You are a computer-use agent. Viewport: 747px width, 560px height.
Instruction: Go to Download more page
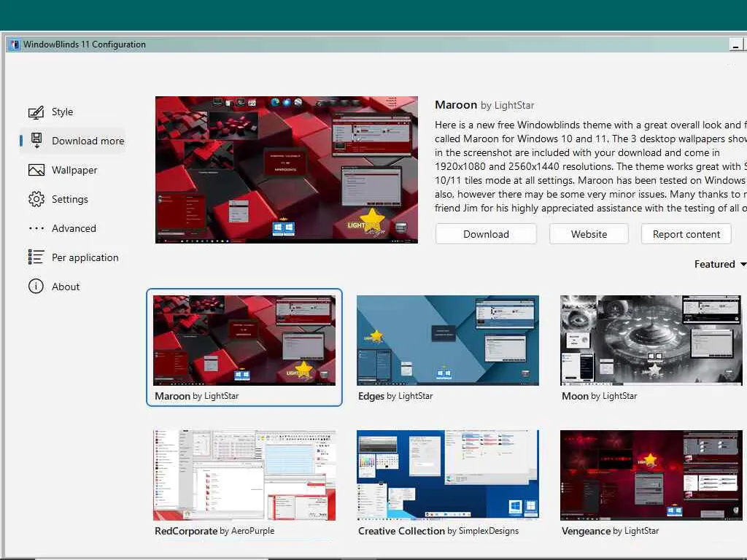[71, 141]
